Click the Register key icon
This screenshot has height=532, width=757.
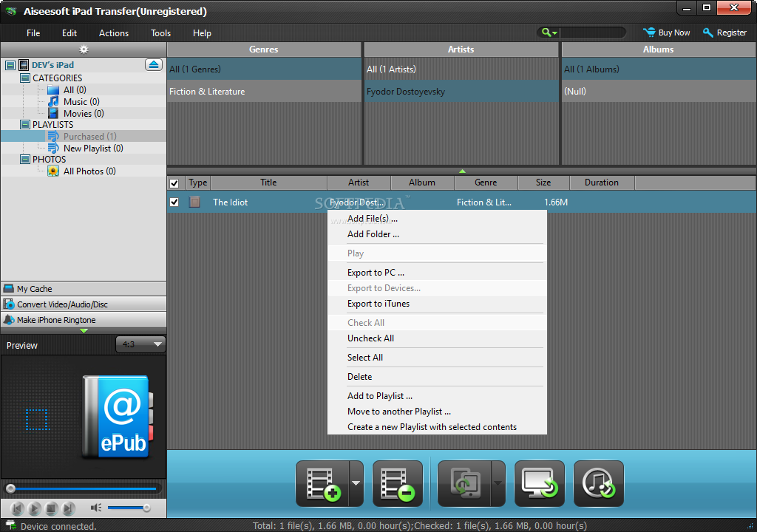tap(707, 33)
